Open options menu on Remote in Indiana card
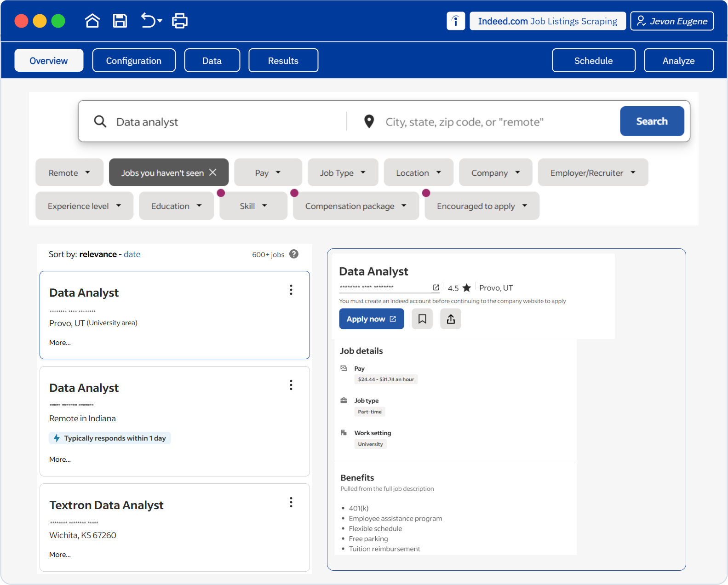 point(291,385)
